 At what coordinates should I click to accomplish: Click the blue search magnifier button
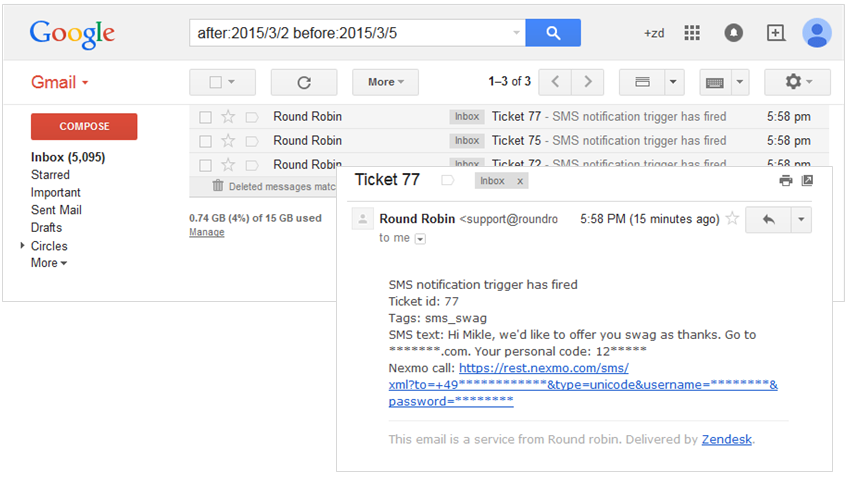[553, 33]
